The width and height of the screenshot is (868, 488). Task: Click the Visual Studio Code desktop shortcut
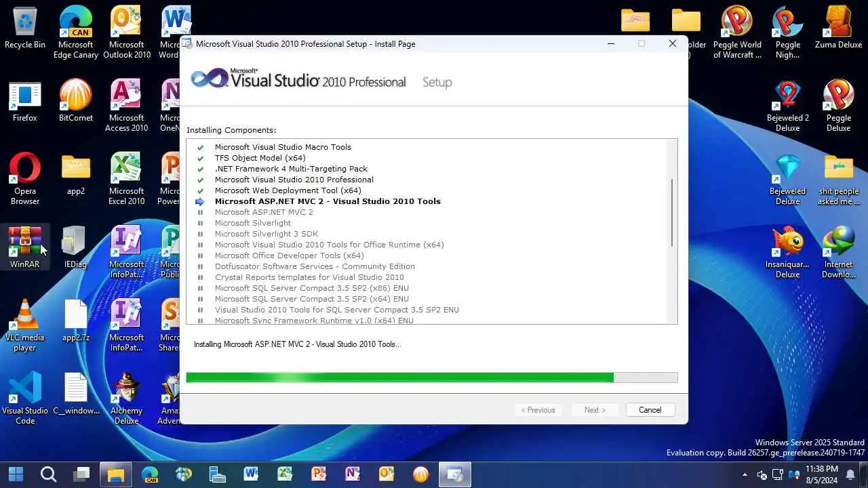pos(25,399)
